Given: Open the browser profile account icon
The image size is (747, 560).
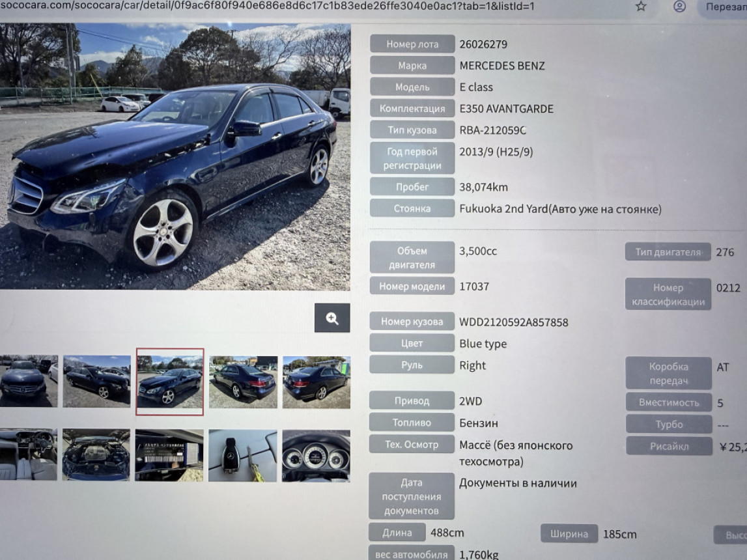Looking at the screenshot, I should pyautogui.click(x=679, y=7).
